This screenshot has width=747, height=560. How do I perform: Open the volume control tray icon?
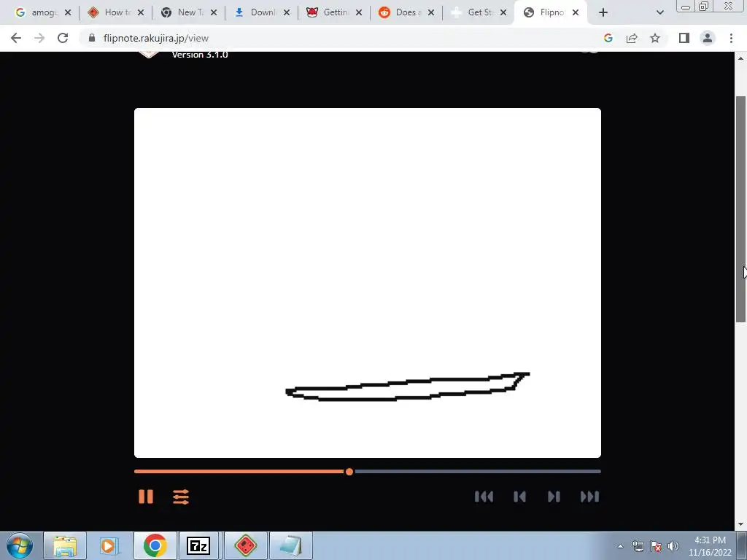pos(673,546)
